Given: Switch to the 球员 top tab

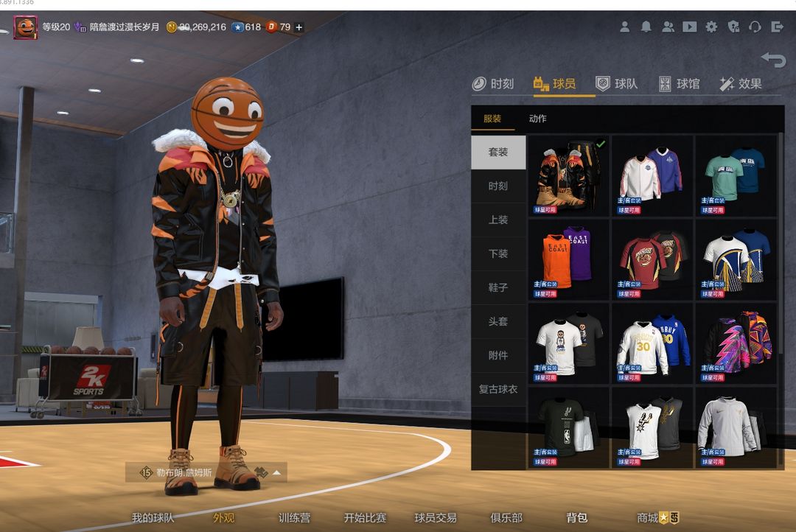Looking at the screenshot, I should [x=554, y=84].
